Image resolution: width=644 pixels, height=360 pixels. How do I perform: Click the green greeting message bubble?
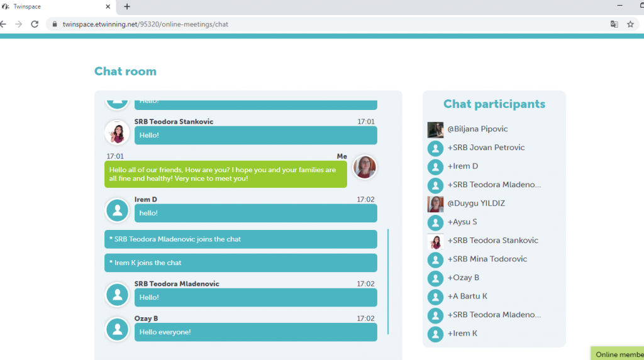(225, 174)
